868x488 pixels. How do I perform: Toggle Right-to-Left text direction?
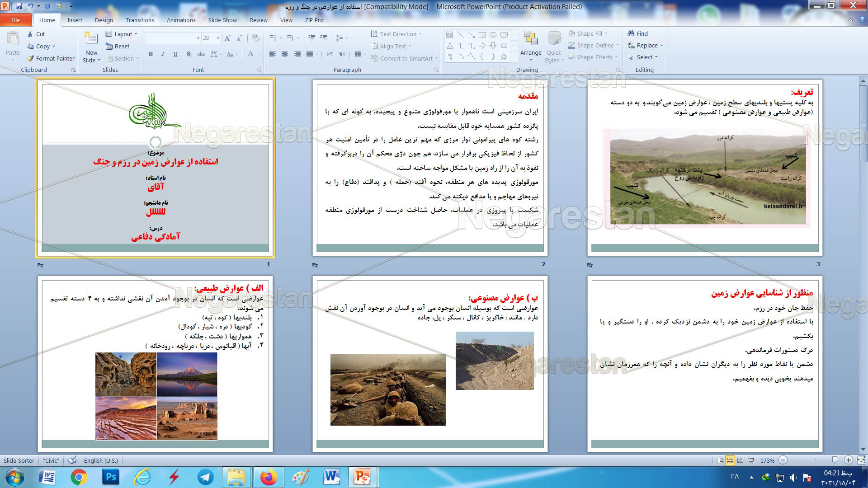342,54
